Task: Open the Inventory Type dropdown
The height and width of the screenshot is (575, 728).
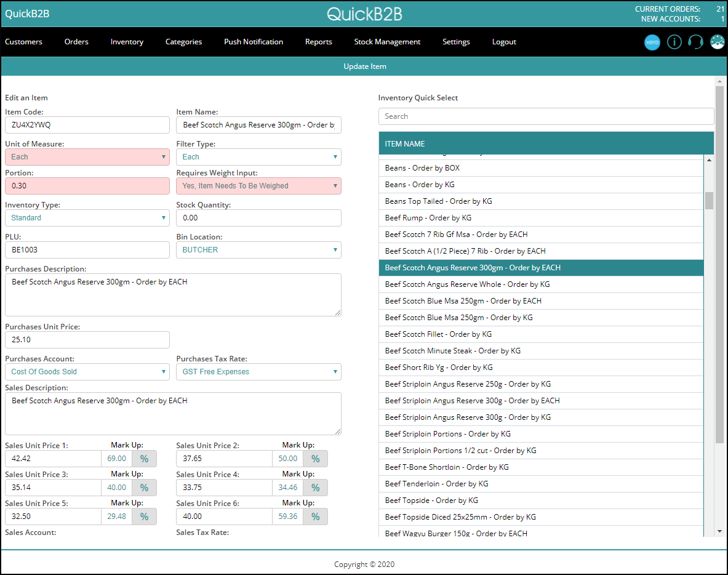Action: pyautogui.click(x=87, y=218)
